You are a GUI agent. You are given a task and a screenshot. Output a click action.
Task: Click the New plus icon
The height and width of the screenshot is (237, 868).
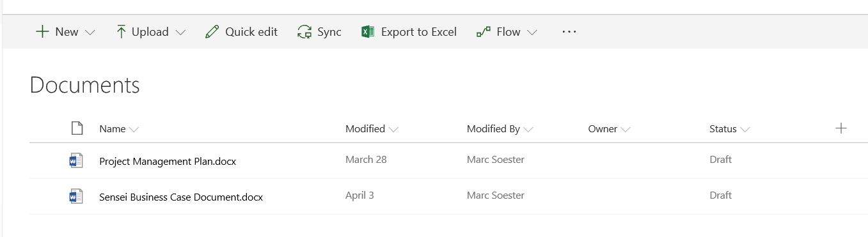[42, 32]
